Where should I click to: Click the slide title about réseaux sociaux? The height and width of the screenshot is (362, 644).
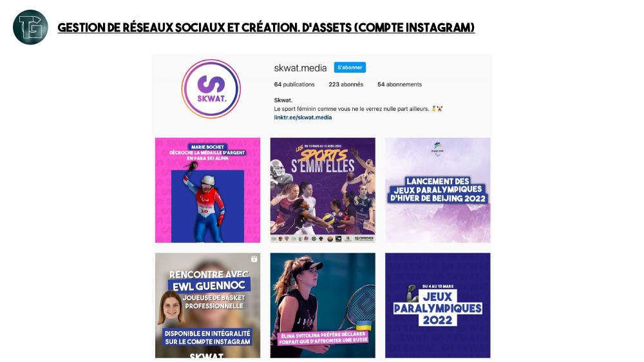266,28
